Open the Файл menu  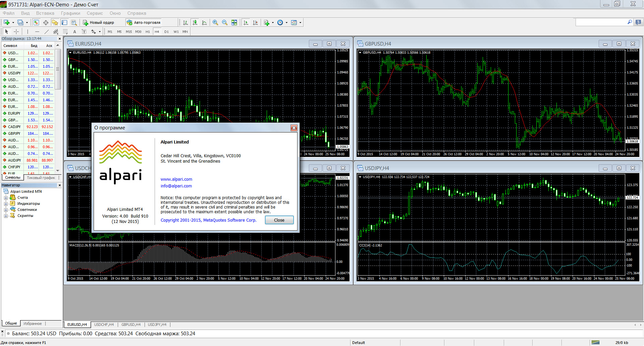(9, 13)
